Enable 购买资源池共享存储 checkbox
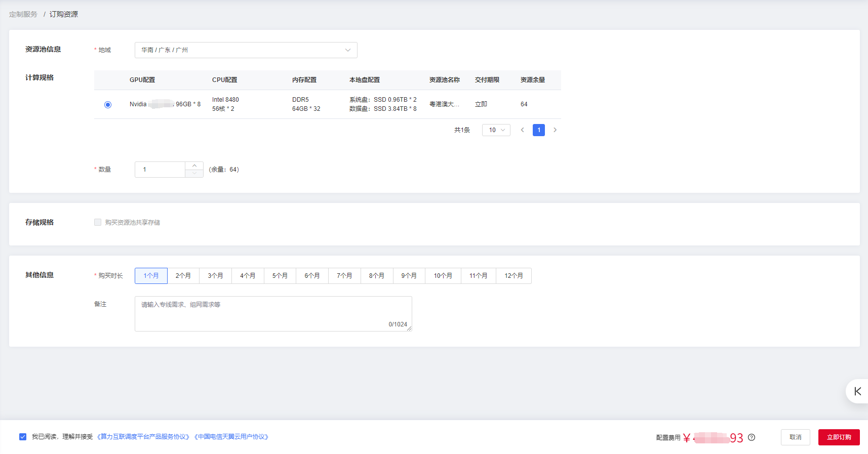 [98, 222]
